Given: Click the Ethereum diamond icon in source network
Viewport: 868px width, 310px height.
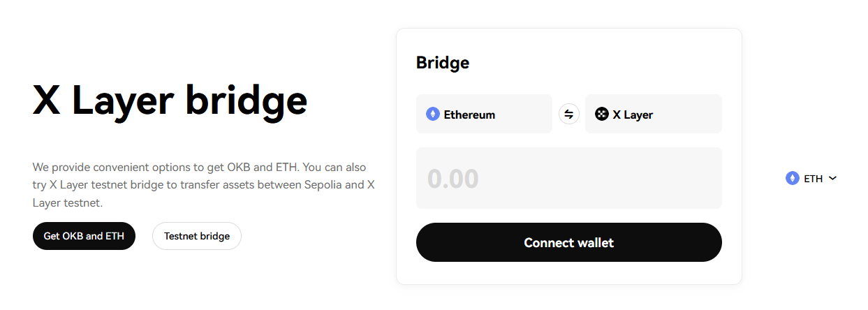Looking at the screenshot, I should tap(433, 115).
